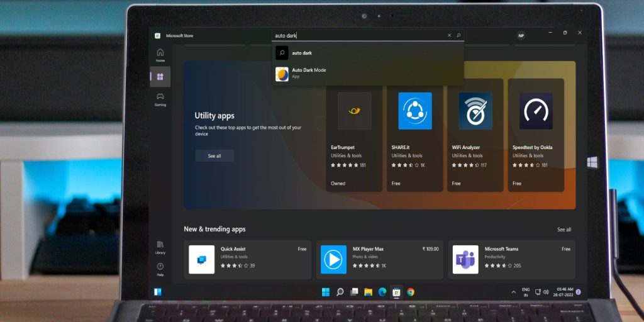This screenshot has width=644, height=322.
Task: Open the Microsoft Teams app icon
Action: [x=465, y=260]
